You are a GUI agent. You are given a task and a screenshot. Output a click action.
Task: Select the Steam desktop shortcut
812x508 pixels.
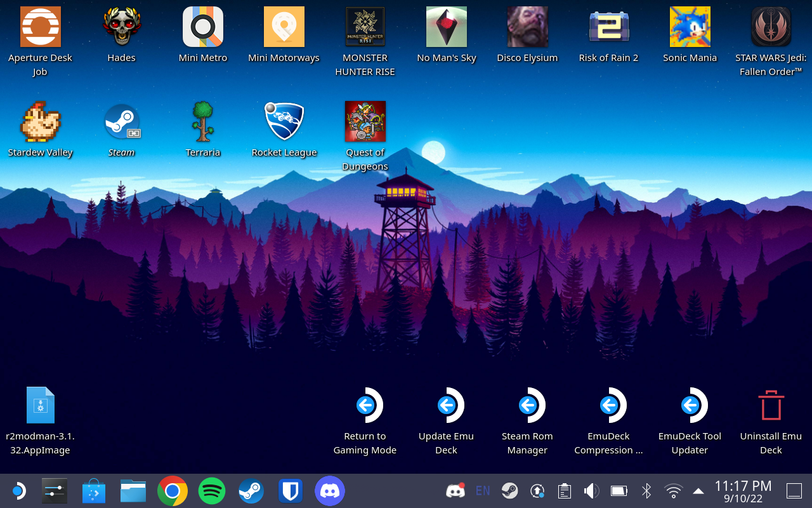pos(122,121)
